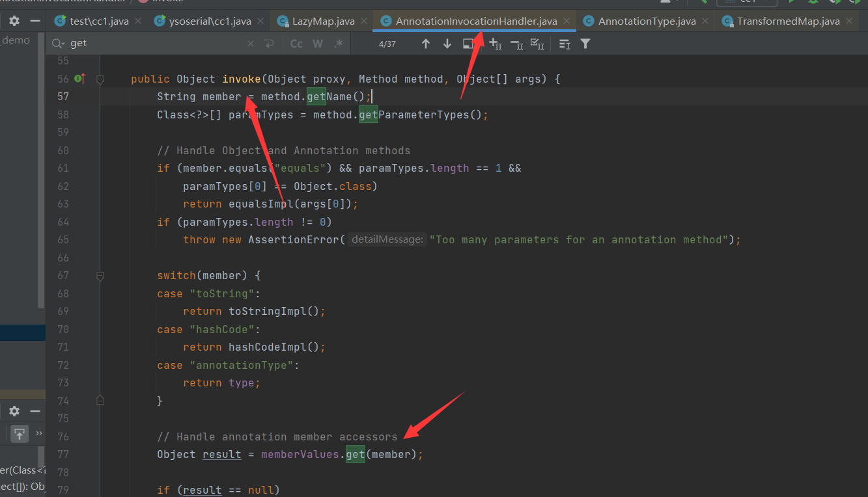Focus the find field containing 'get'
The height and width of the screenshot is (497, 868).
(x=156, y=44)
